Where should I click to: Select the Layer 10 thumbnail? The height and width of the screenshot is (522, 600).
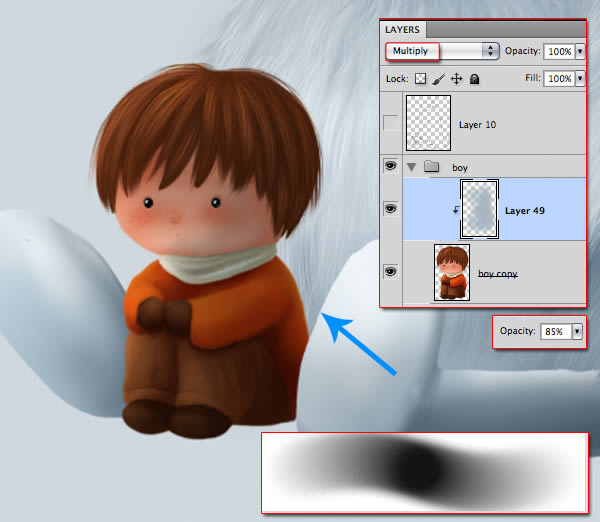pyautogui.click(x=428, y=123)
